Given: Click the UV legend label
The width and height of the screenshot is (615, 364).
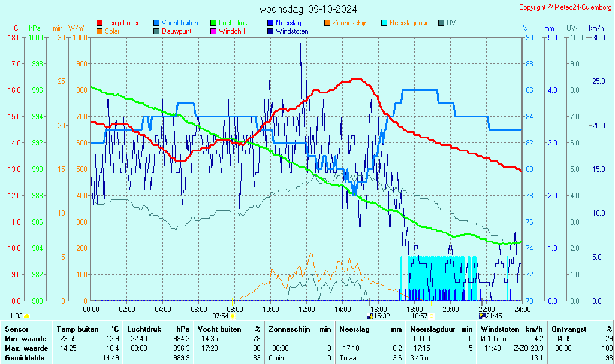Looking at the screenshot, I should [451, 23].
